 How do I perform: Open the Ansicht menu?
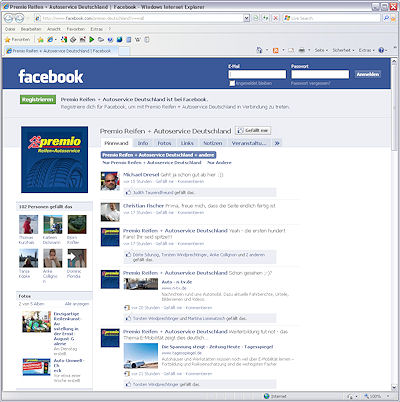[x=54, y=29]
